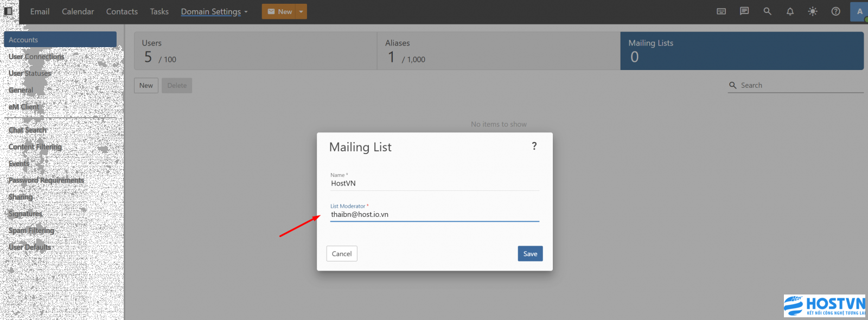
Task: Open the keyboard shortcuts icon
Action: 721,11
